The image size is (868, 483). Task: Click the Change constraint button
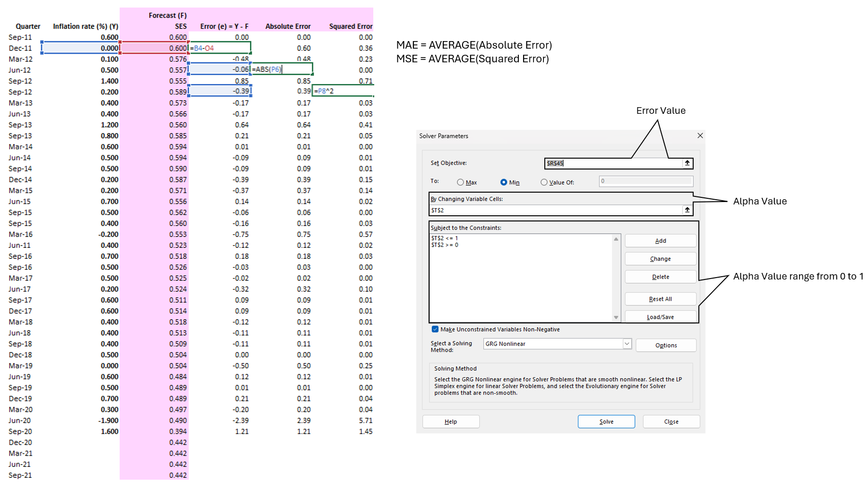click(x=661, y=259)
